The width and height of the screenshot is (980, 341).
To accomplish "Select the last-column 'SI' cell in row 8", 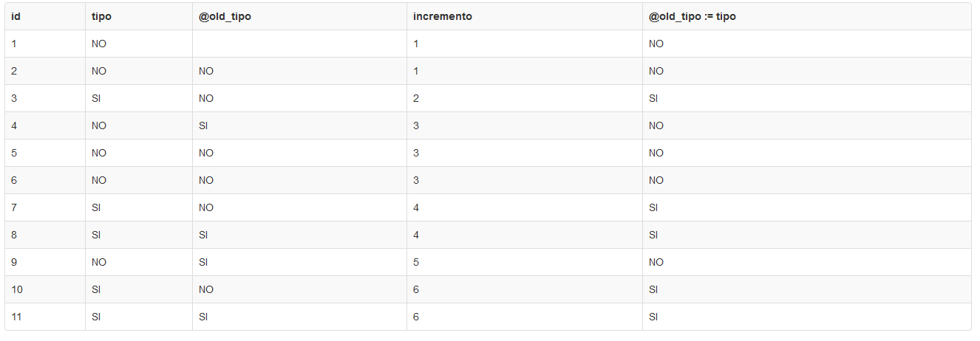I will click(806, 235).
